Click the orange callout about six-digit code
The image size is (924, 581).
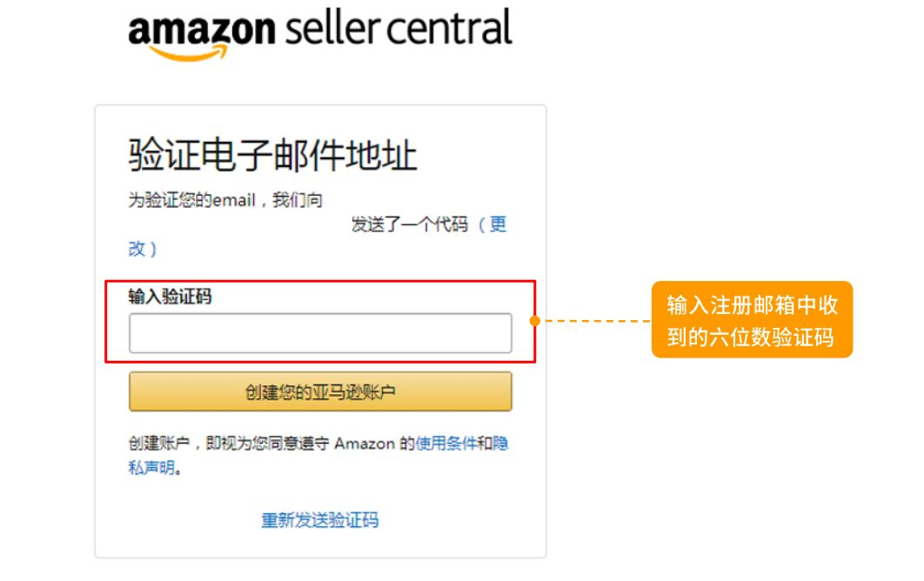[x=752, y=319]
